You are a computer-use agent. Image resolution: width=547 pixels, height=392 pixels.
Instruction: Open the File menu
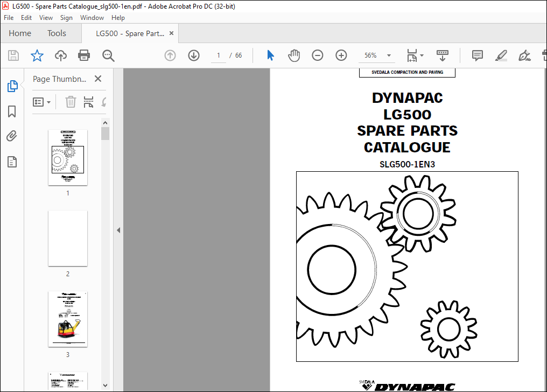click(x=9, y=18)
